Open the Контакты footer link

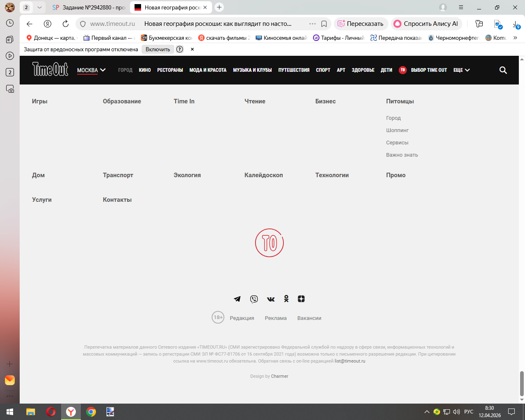coord(117,200)
